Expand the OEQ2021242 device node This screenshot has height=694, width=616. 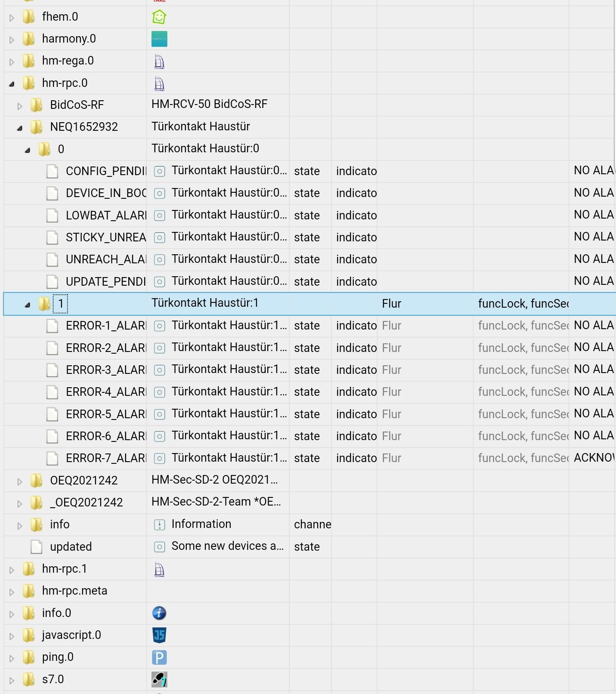[20, 481]
